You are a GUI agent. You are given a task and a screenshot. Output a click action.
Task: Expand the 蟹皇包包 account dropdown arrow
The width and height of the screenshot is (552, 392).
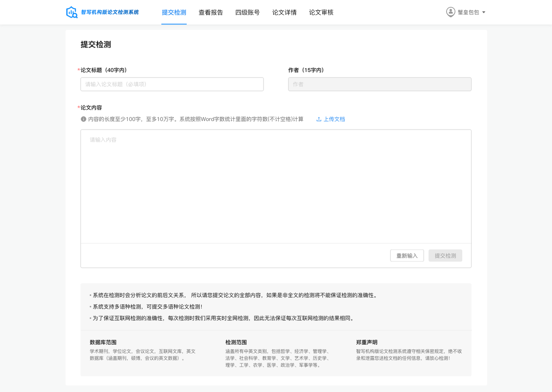(484, 13)
